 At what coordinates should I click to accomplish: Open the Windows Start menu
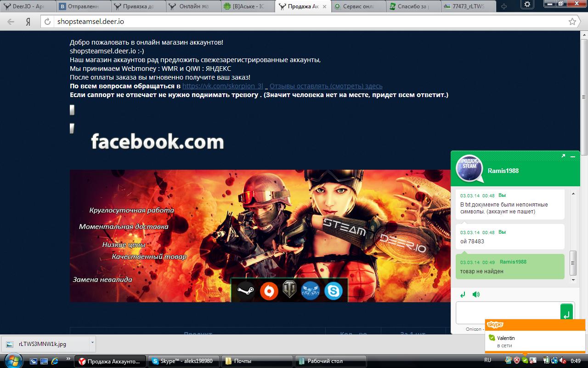13,361
